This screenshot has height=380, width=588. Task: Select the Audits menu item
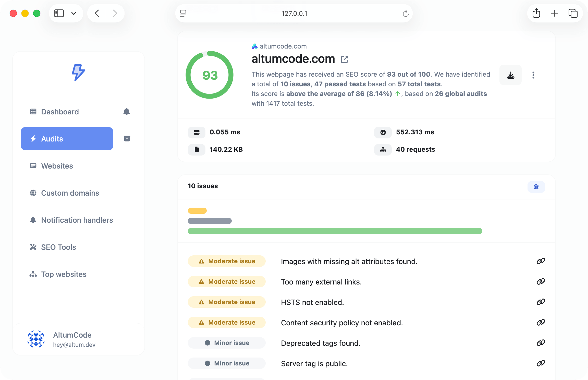pos(67,139)
